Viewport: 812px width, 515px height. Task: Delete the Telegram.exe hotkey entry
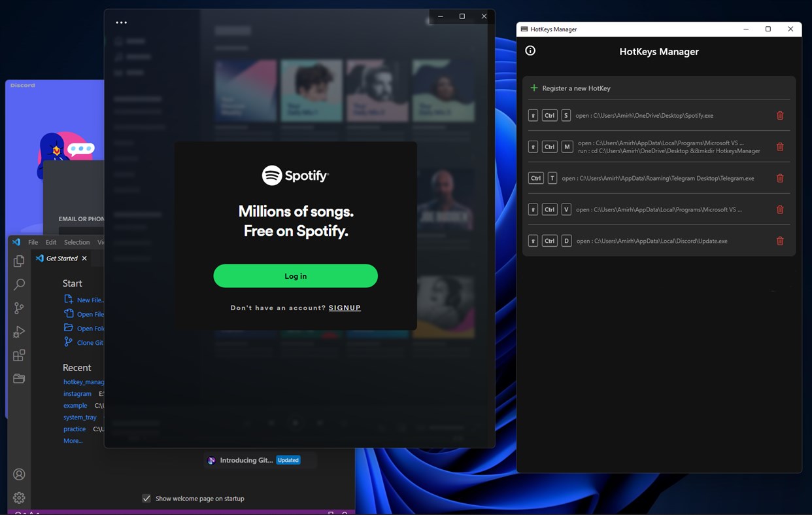pos(780,178)
